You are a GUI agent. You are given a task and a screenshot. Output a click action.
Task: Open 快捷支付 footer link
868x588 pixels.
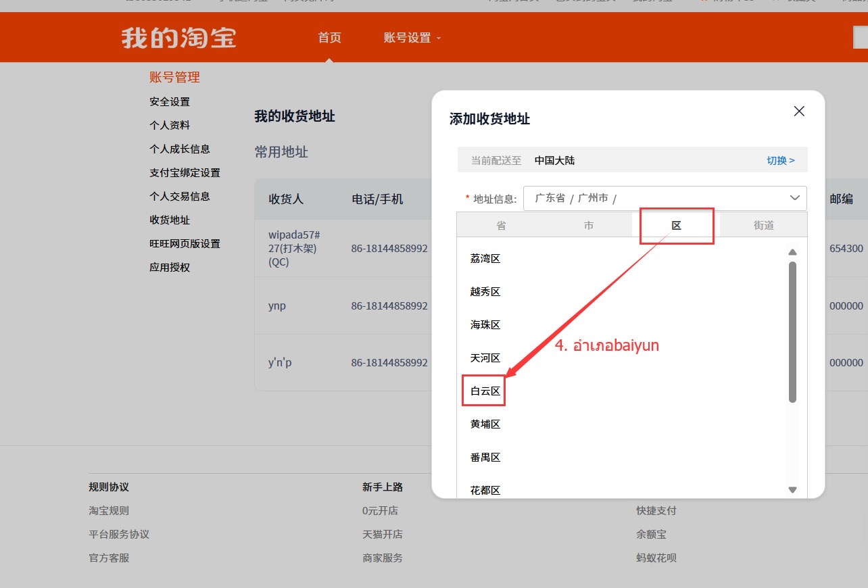(x=656, y=510)
